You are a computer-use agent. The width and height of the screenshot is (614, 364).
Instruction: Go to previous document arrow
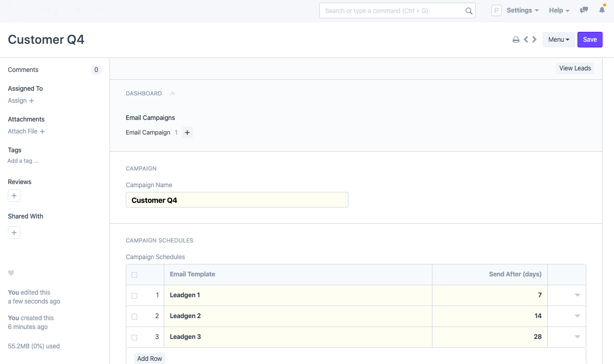tap(526, 40)
